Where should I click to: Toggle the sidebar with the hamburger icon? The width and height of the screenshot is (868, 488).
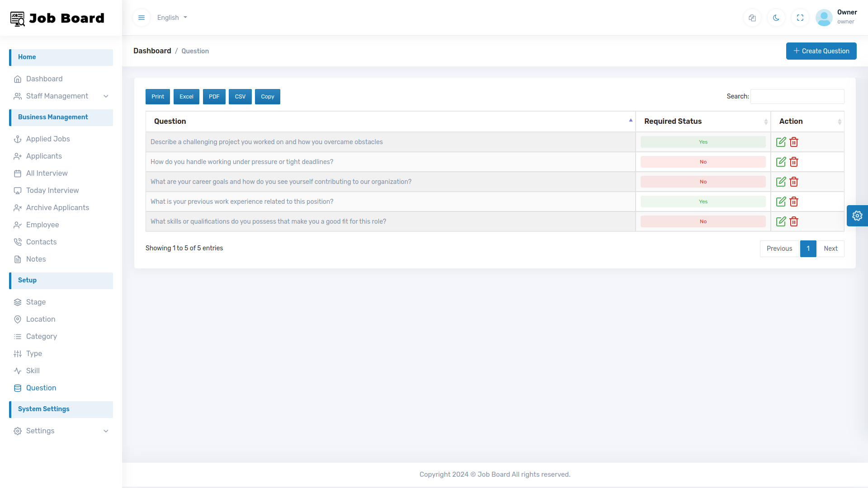click(141, 18)
